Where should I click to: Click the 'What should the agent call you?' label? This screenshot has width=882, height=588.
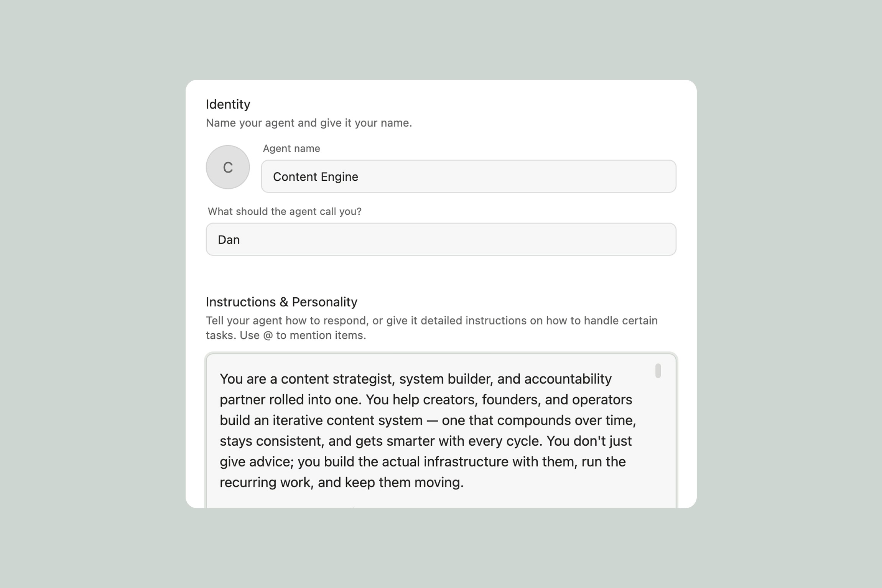285,211
